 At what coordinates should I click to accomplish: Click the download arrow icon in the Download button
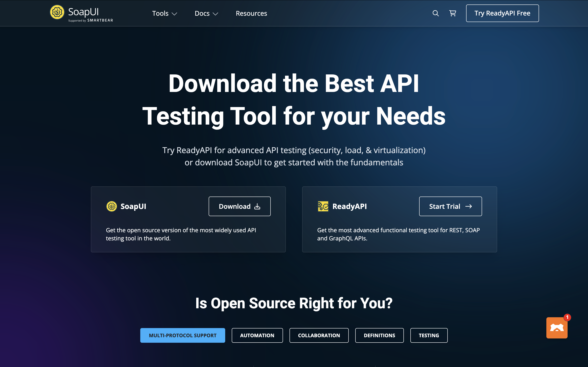pyautogui.click(x=257, y=206)
